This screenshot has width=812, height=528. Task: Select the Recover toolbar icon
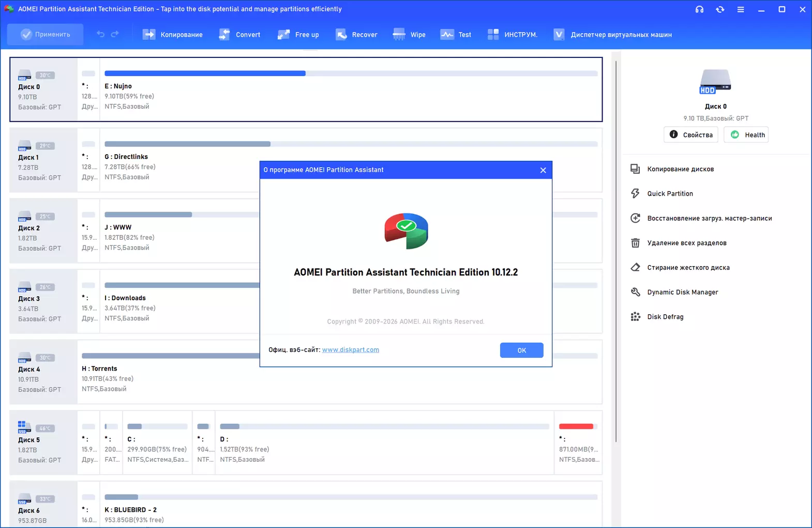point(341,35)
